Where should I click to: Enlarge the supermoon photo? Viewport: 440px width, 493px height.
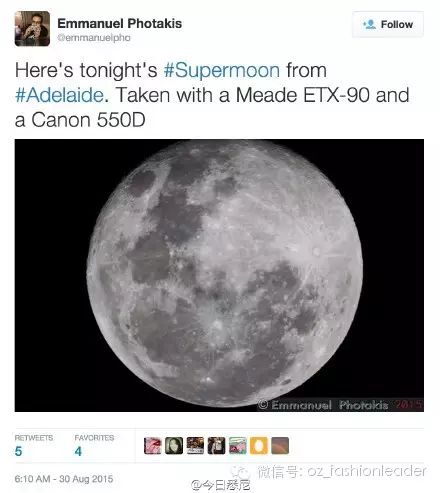[x=219, y=275]
